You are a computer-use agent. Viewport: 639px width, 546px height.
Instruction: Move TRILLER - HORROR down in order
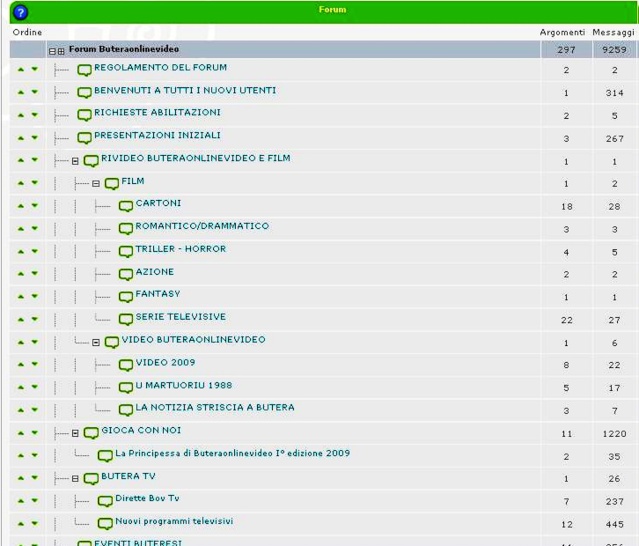(35, 251)
